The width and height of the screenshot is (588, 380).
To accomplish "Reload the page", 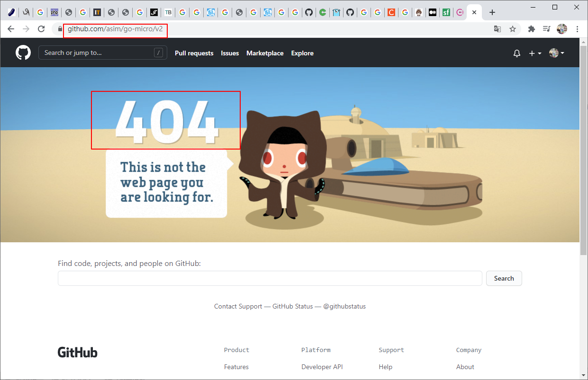I will pyautogui.click(x=41, y=29).
